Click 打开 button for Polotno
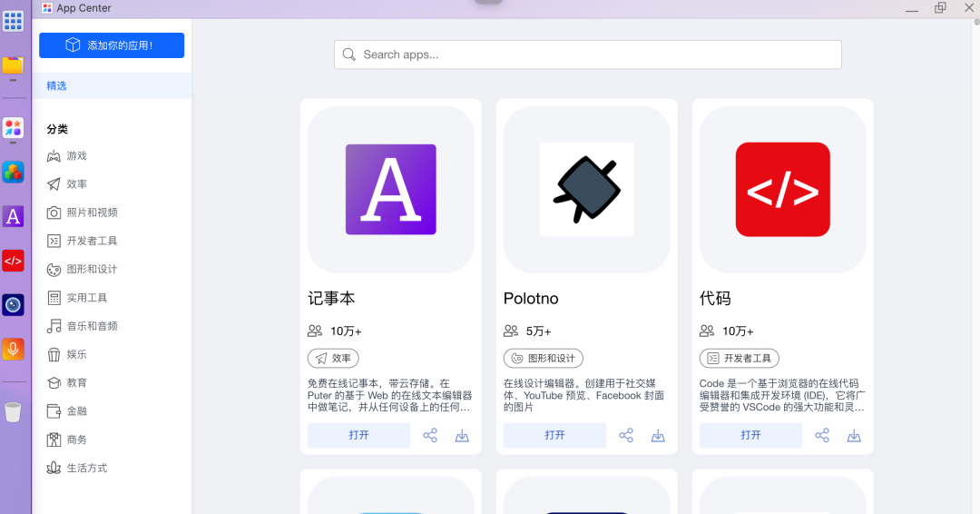This screenshot has height=514, width=980. click(555, 435)
